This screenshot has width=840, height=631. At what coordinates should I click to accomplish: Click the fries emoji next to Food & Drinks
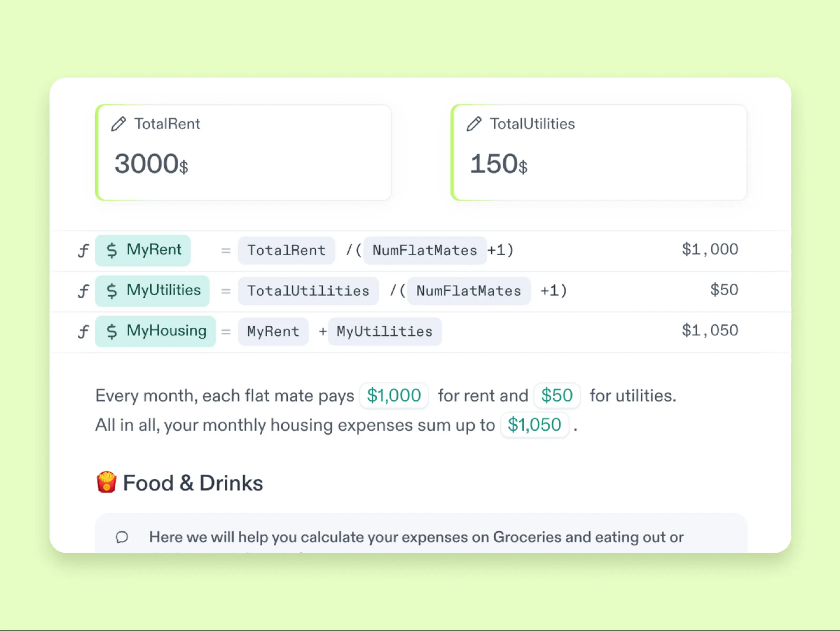(x=106, y=482)
